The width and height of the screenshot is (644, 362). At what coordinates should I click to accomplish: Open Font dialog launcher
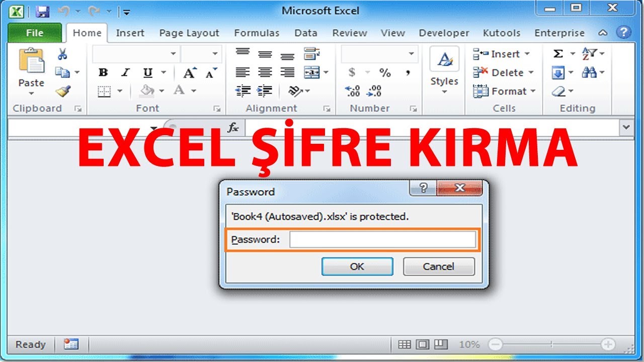click(x=217, y=109)
